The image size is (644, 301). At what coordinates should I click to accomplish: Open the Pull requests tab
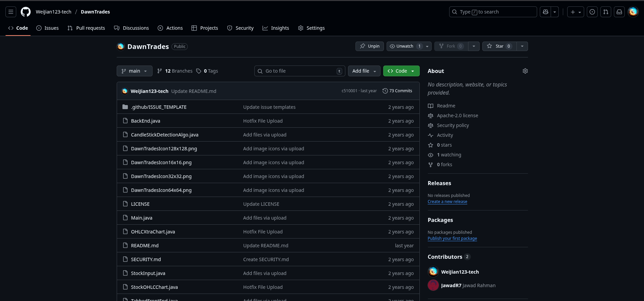coord(86,28)
